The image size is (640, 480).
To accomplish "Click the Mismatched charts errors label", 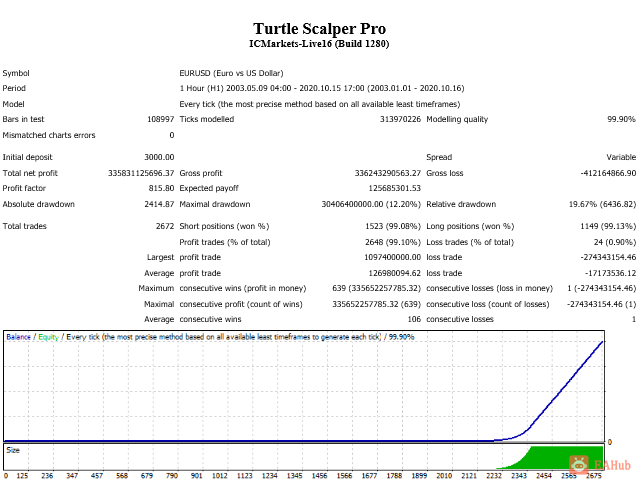I will click(x=49, y=135).
